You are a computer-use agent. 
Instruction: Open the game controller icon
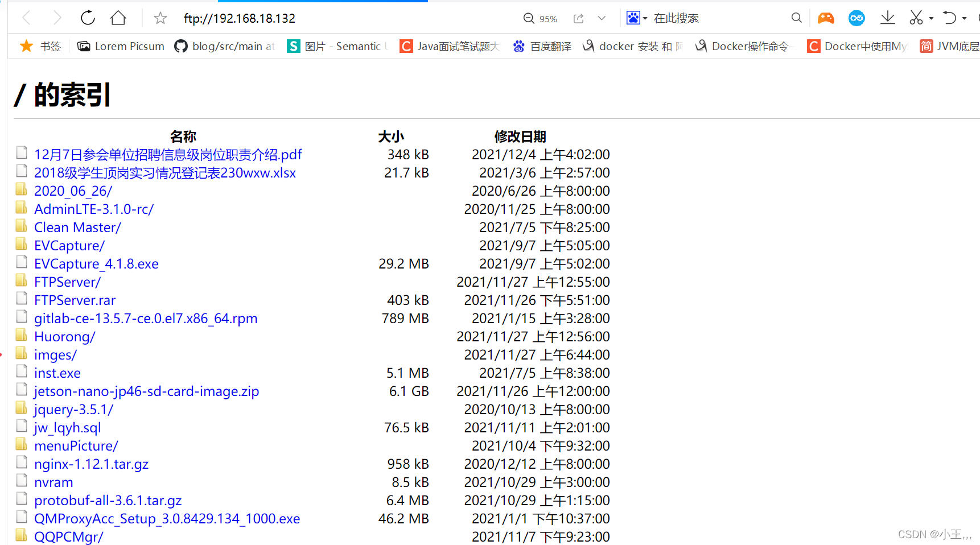point(826,18)
